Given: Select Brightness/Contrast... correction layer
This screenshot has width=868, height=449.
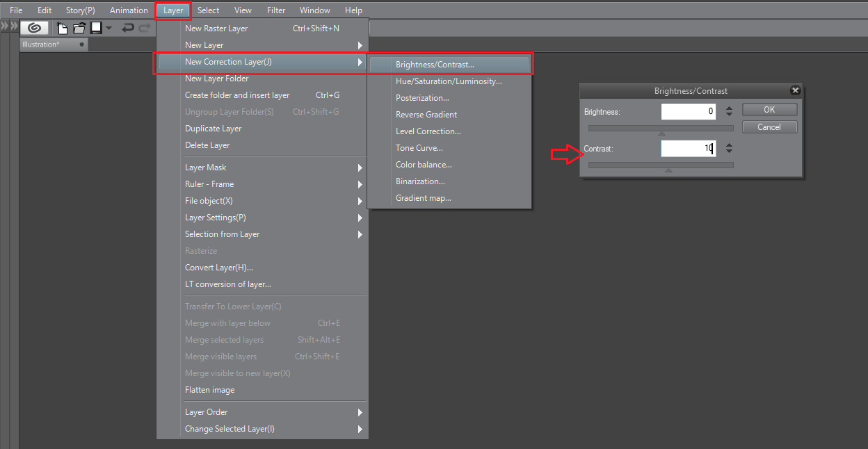Looking at the screenshot, I should pyautogui.click(x=449, y=65).
